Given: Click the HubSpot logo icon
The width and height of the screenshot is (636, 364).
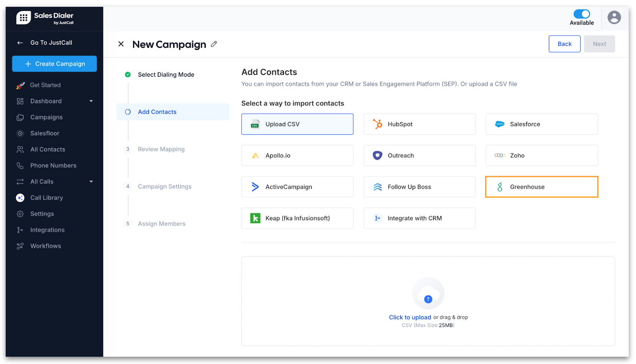Looking at the screenshot, I should coord(377,124).
